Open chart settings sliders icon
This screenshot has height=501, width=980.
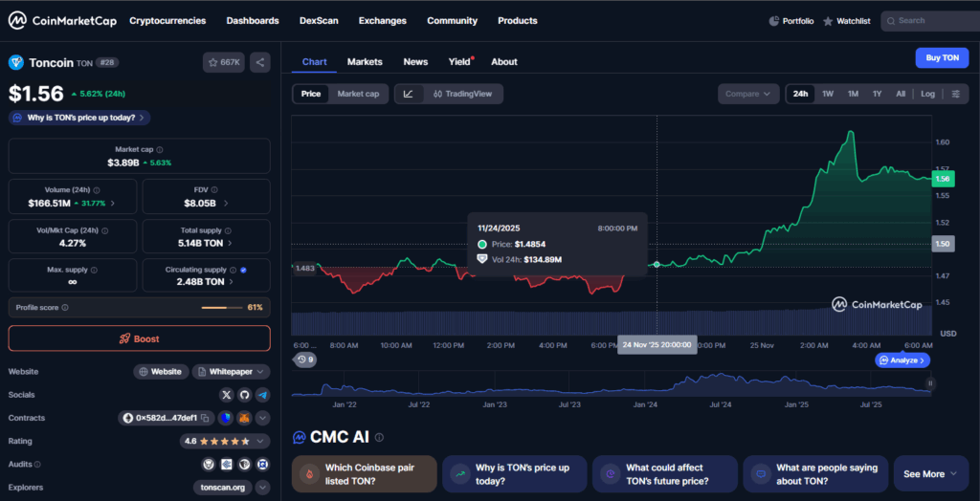click(955, 94)
